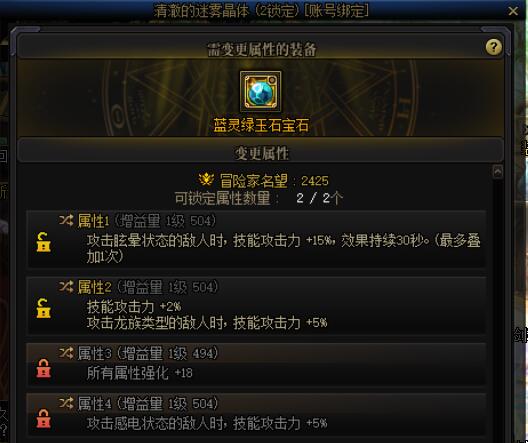Screen dimensions: 528x443
Task: Click the shuffle icon beside 属性2
Action: click(x=66, y=286)
